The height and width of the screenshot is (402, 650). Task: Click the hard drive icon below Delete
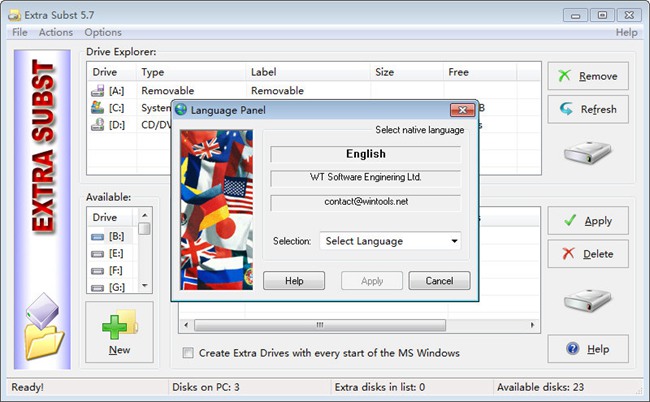[587, 299]
